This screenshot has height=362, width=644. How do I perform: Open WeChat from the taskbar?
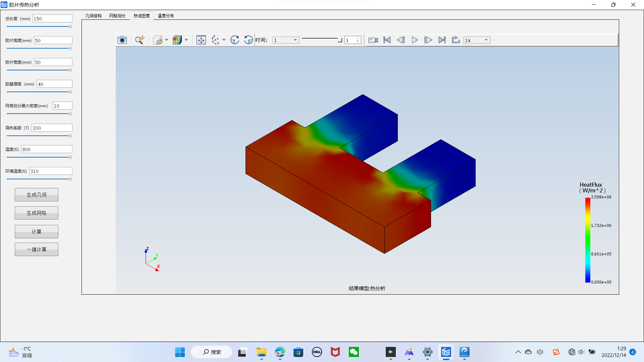354,352
